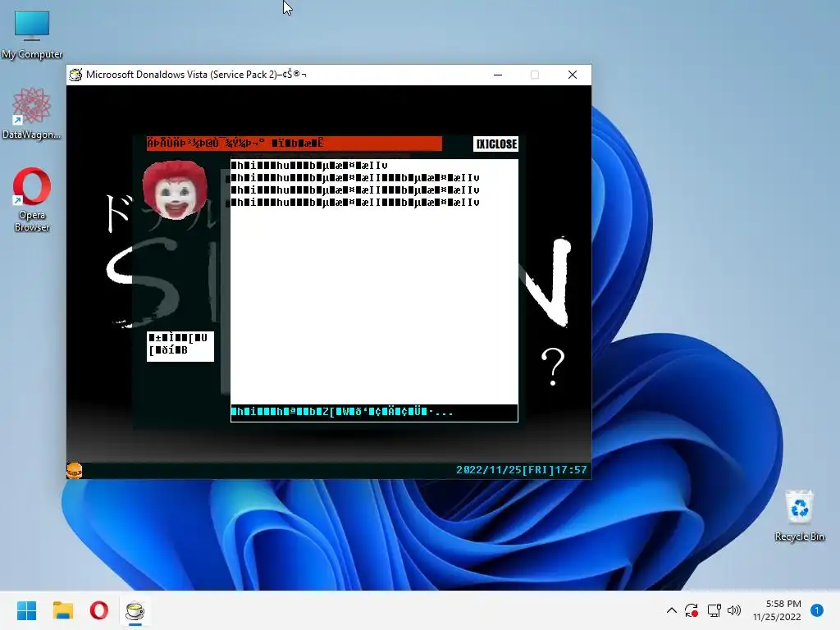Click the 2022/11/25[FRI]17:57 timestamp
This screenshot has height=630, width=840.
(521, 470)
